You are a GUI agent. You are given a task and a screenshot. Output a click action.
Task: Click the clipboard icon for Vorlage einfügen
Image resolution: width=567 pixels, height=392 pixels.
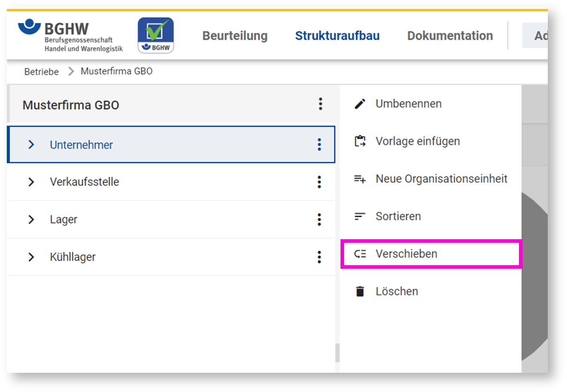click(360, 141)
